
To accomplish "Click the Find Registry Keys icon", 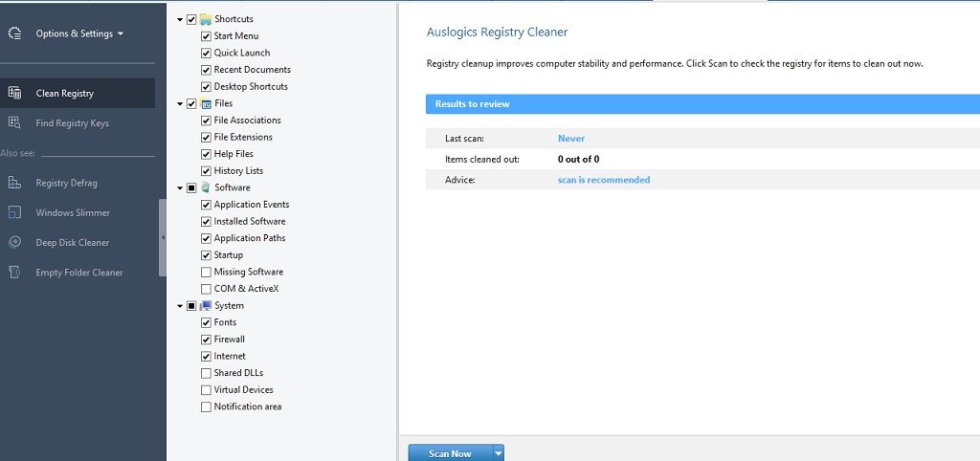I will click(15, 123).
